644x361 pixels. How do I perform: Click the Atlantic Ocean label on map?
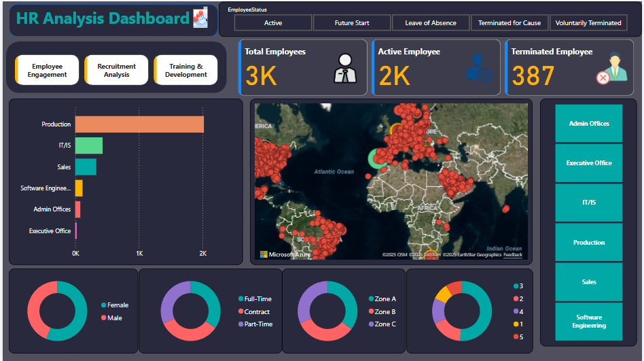pyautogui.click(x=334, y=171)
